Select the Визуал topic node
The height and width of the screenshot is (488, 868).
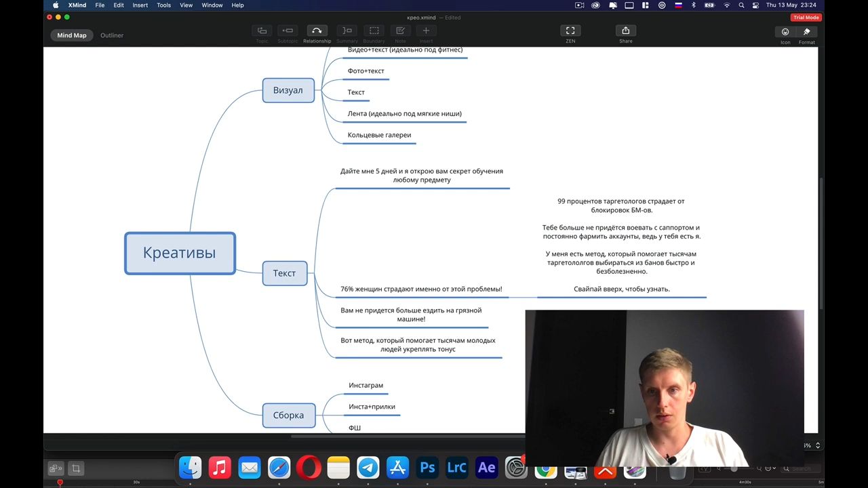(288, 90)
